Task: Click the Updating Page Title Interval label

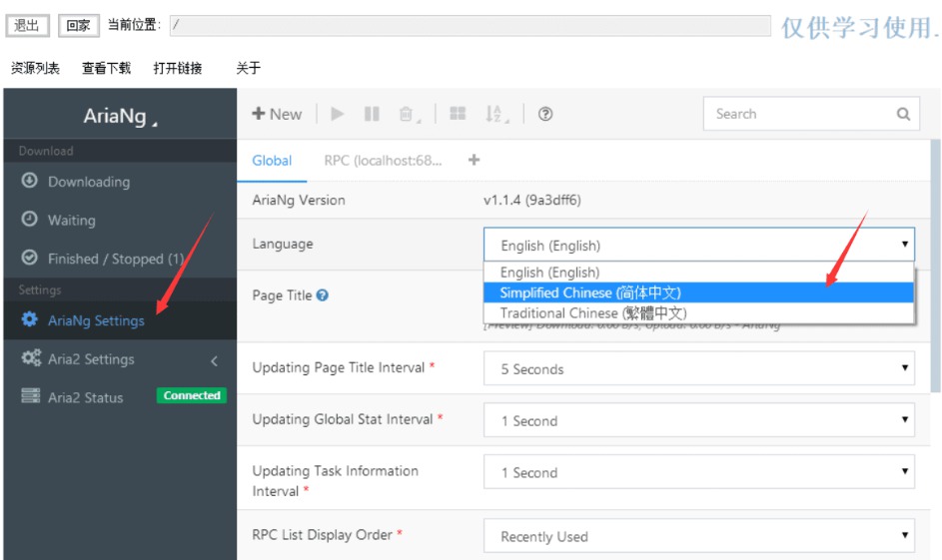Action: click(339, 367)
